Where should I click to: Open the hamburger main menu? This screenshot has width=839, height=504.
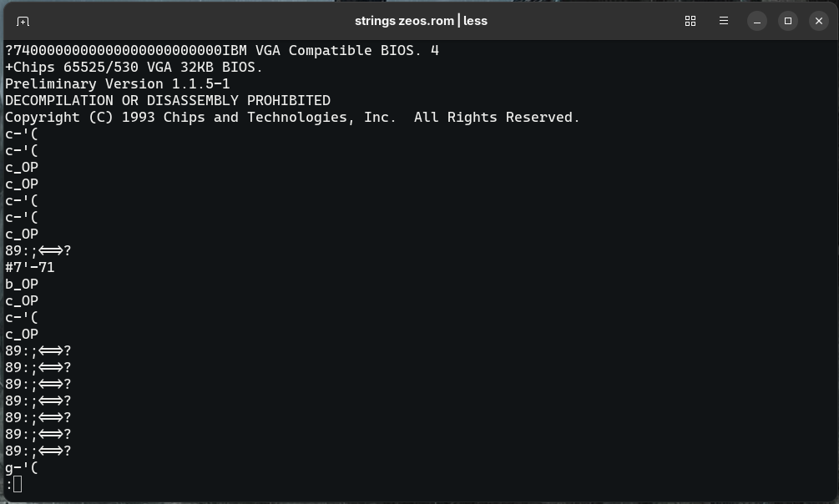pyautogui.click(x=724, y=21)
